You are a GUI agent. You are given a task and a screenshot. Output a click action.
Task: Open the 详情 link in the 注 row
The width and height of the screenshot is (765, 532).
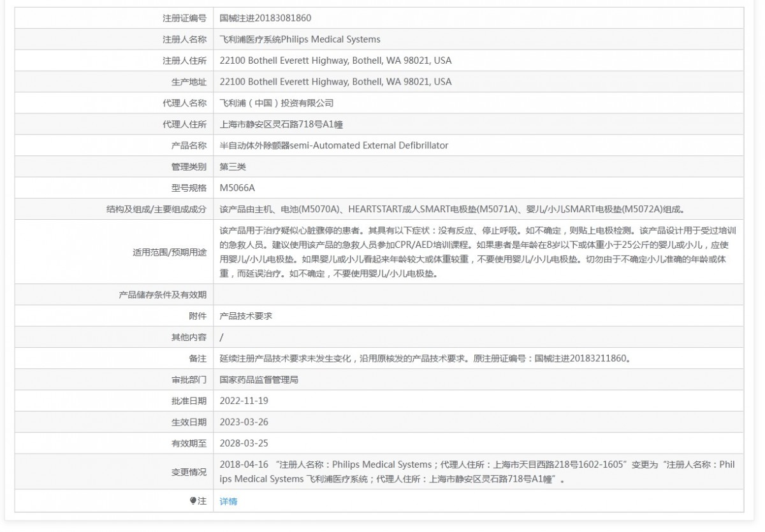pos(228,501)
